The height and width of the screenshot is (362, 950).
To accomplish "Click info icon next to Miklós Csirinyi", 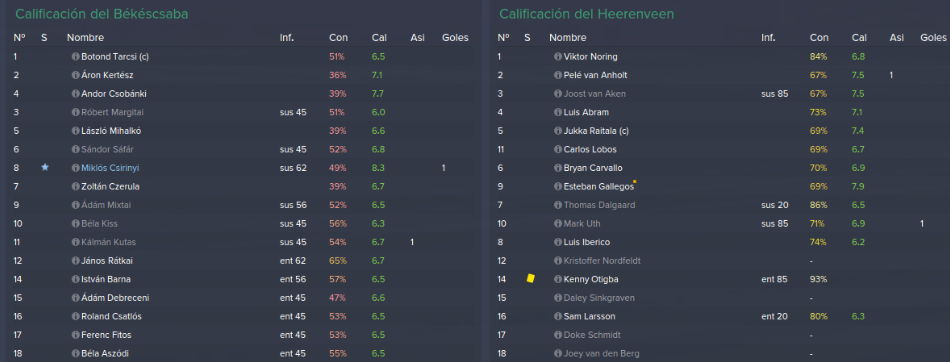I will [75, 168].
